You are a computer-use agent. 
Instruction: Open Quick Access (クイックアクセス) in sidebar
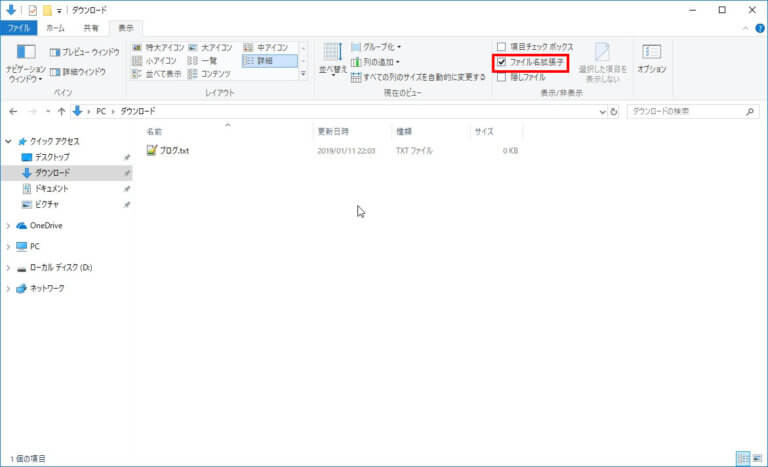coord(54,142)
